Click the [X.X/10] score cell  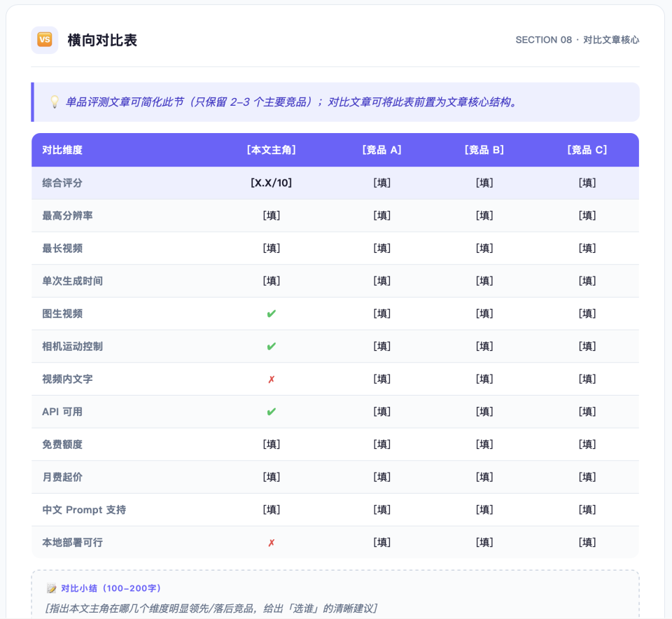(272, 183)
